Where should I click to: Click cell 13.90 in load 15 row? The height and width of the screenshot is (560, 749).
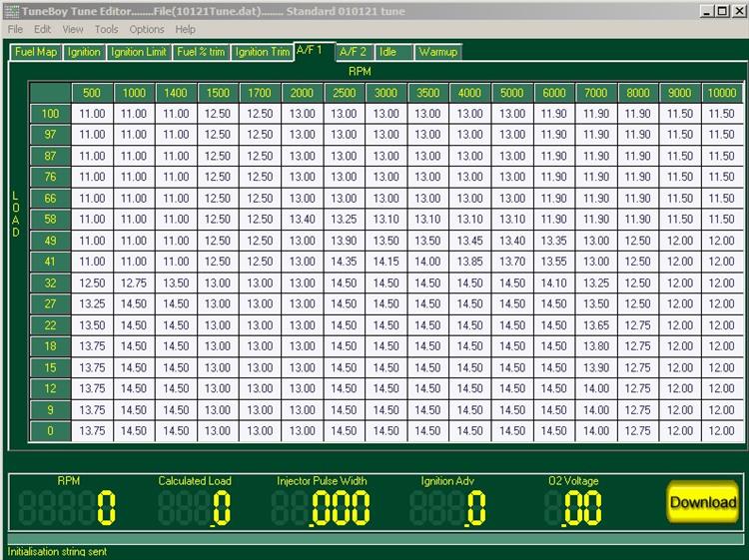pyautogui.click(x=595, y=367)
